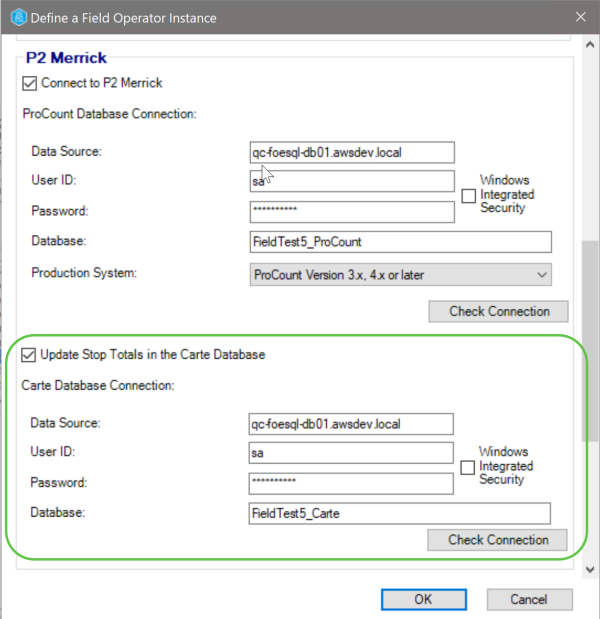600x619 pixels.
Task: Click the FieldTest5_Carte Database field
Action: 399,514
